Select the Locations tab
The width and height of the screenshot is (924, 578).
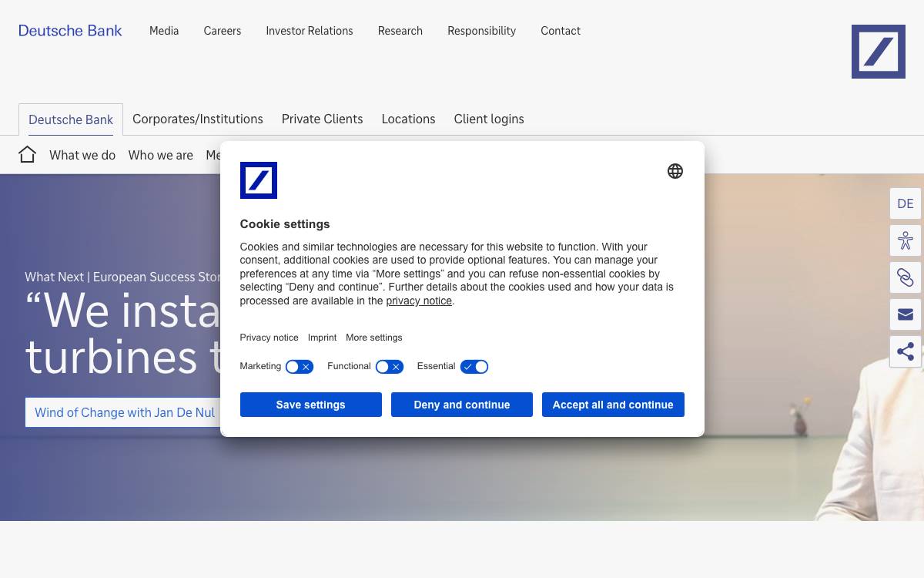pyautogui.click(x=408, y=119)
